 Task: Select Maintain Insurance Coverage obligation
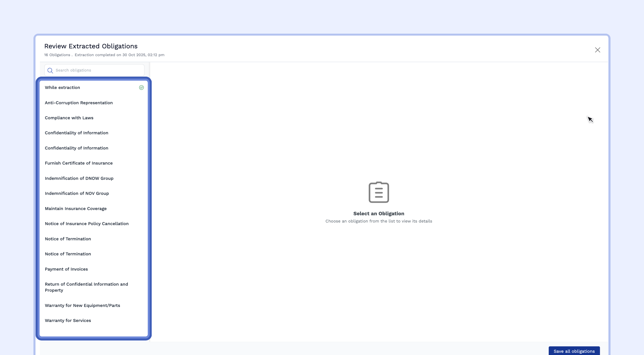76,209
